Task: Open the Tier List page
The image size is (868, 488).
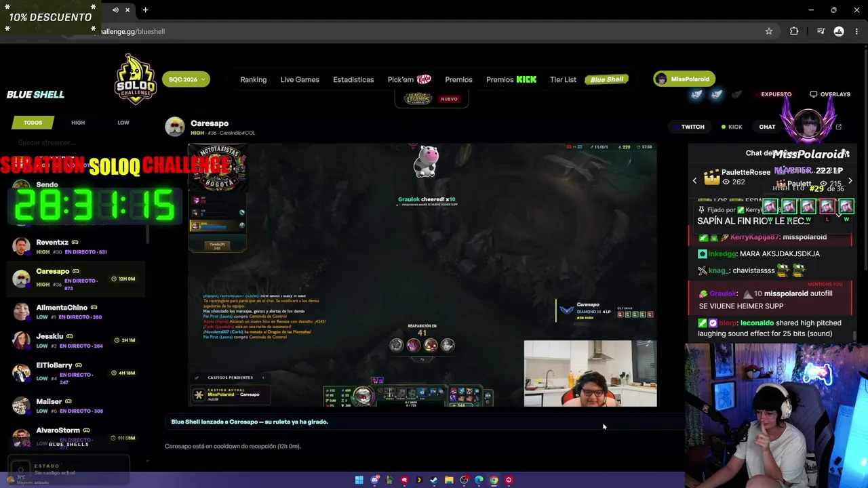Action: click(x=563, y=79)
